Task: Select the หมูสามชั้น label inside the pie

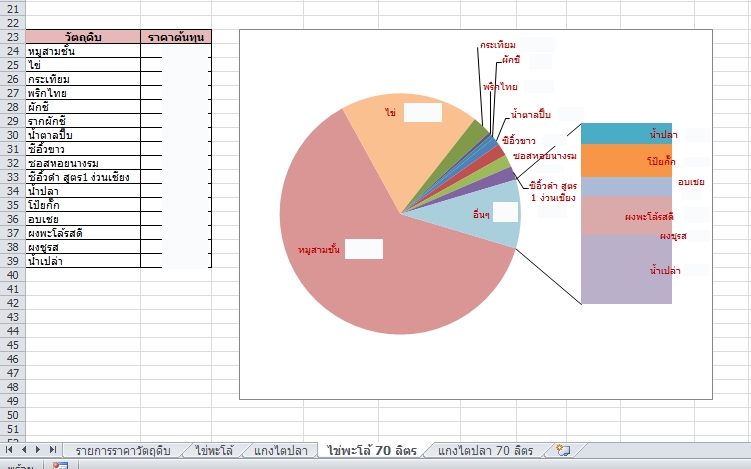Action: [x=319, y=250]
